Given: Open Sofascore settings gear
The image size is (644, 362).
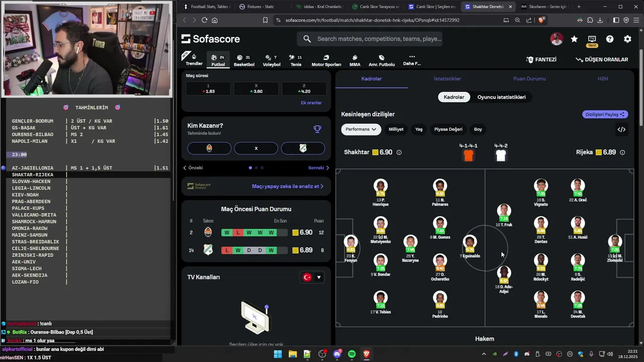Looking at the screenshot, I should click(x=627, y=39).
